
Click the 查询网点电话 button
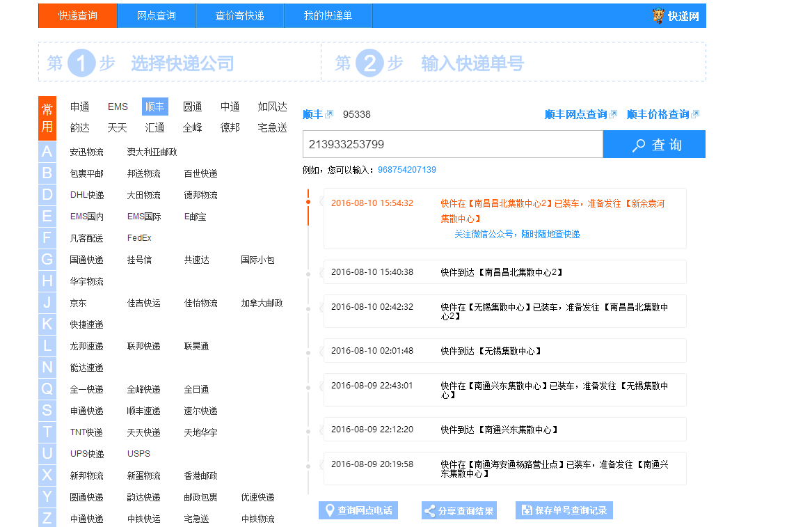358,510
